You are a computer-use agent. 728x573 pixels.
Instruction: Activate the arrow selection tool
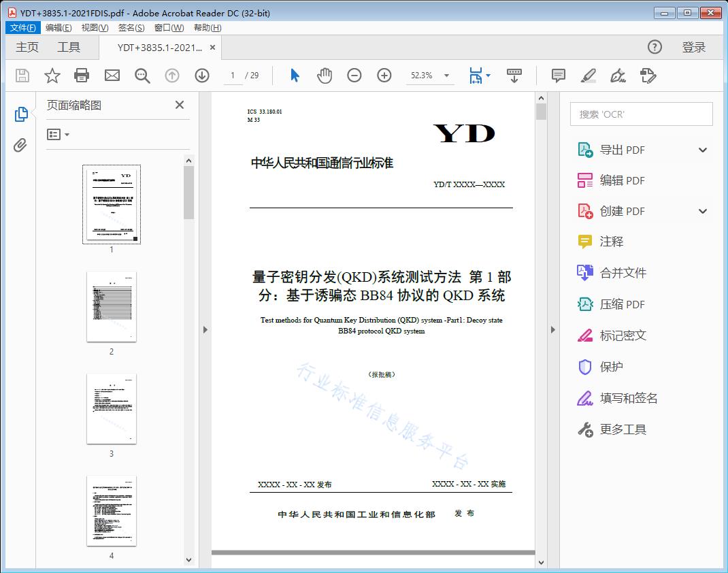click(295, 76)
